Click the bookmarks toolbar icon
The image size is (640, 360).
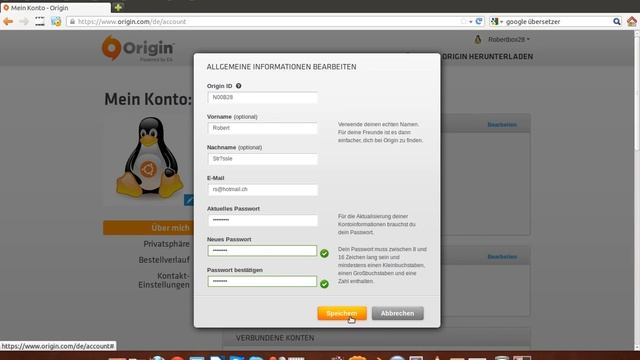56,22
